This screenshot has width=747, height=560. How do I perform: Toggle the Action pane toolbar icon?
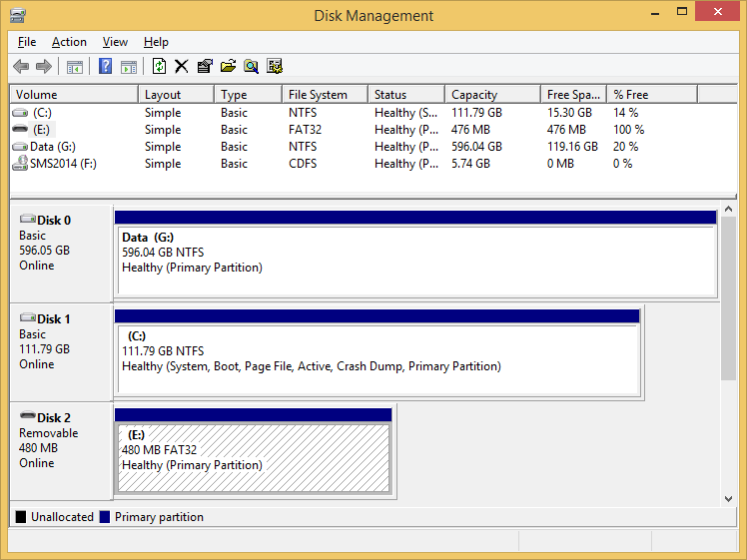point(129,67)
